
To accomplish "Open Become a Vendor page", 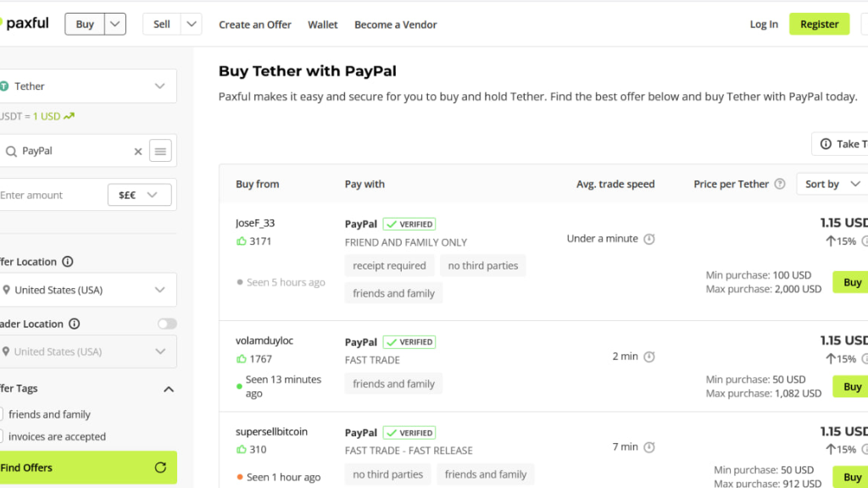I will [396, 25].
